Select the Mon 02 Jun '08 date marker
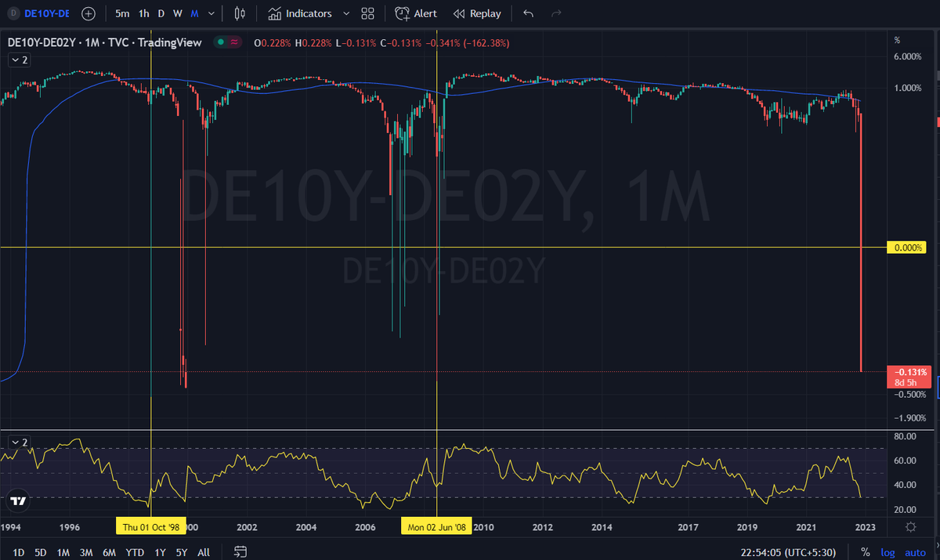The width and height of the screenshot is (940, 560). tap(437, 527)
